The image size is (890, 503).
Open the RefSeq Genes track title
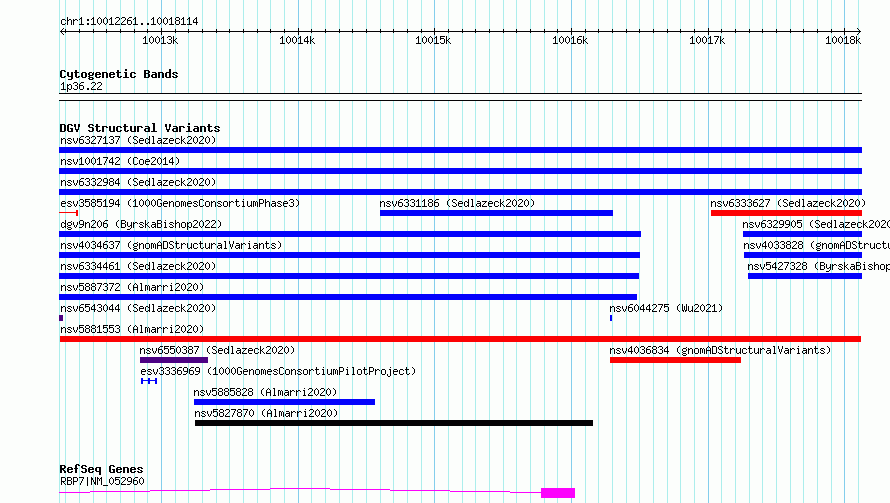(101, 470)
